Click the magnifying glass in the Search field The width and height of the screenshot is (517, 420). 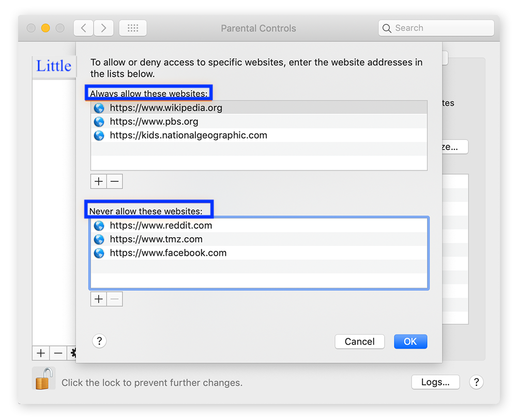pos(387,28)
